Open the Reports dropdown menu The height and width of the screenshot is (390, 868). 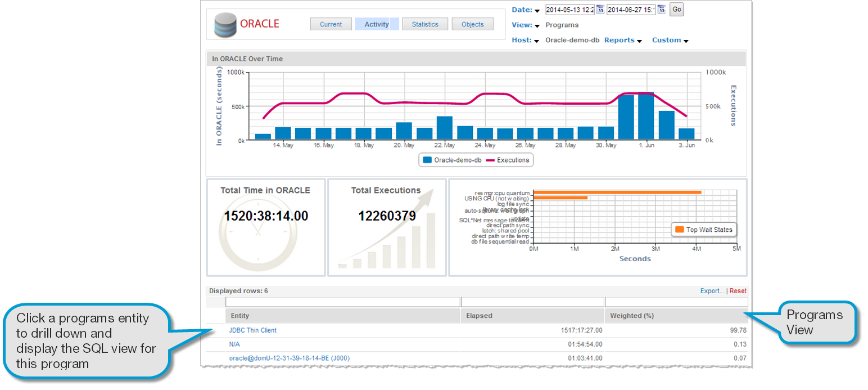pyautogui.click(x=623, y=41)
